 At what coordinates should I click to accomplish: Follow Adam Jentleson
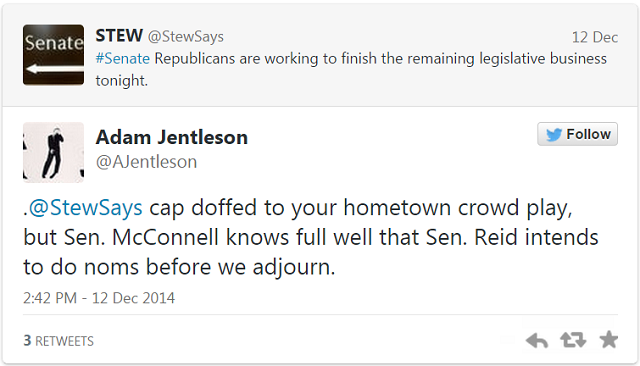click(x=577, y=134)
